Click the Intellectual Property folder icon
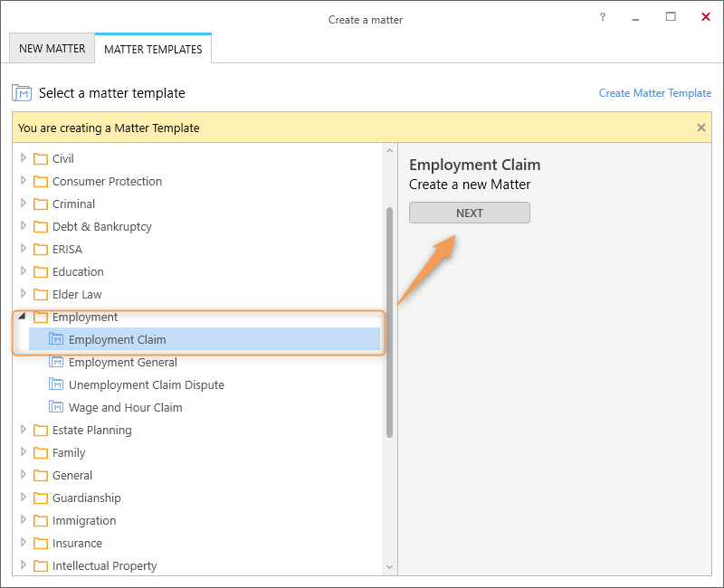724x588 pixels. click(x=41, y=566)
